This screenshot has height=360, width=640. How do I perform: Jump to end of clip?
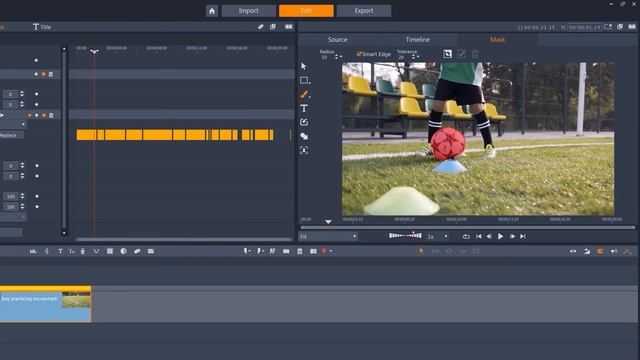coord(522,236)
